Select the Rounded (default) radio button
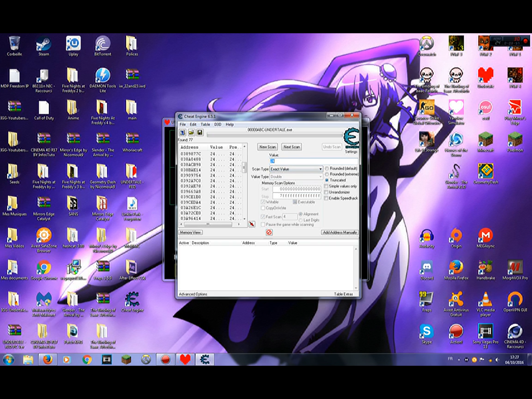This screenshot has width=532, height=399. [x=327, y=168]
